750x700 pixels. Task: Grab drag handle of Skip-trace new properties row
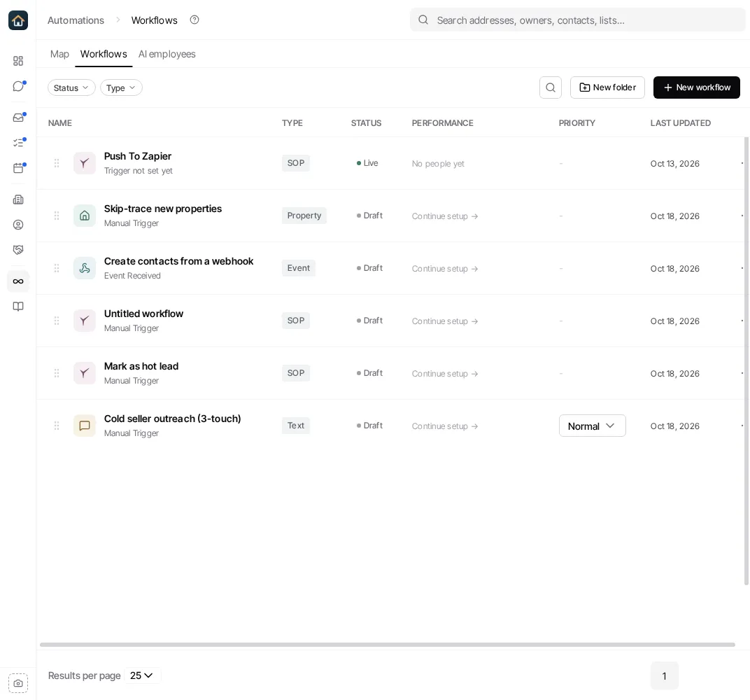pyautogui.click(x=57, y=216)
